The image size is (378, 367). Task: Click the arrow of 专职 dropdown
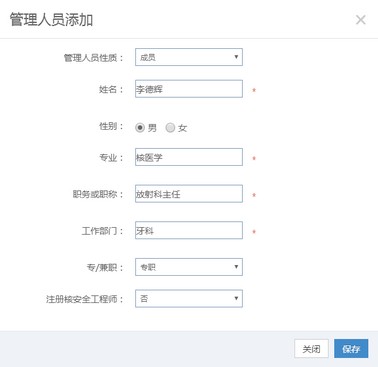[236, 267]
